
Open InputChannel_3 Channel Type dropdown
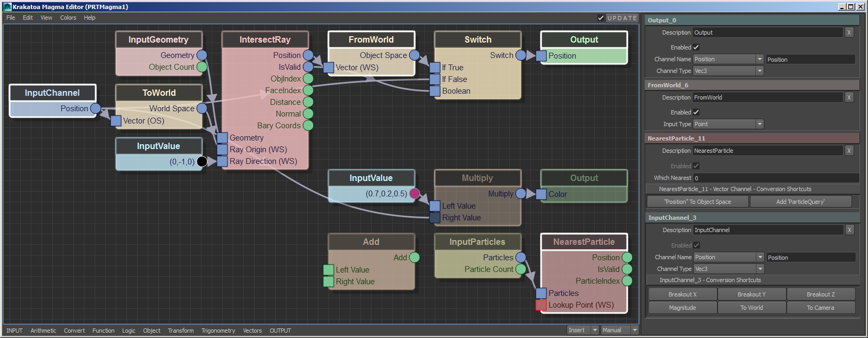[729, 269]
